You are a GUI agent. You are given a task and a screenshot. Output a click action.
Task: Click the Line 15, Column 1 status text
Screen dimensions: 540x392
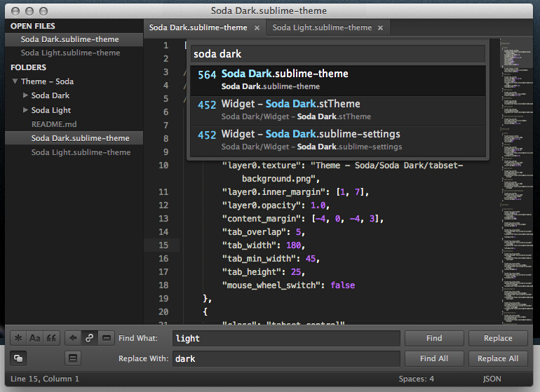[x=45, y=379]
